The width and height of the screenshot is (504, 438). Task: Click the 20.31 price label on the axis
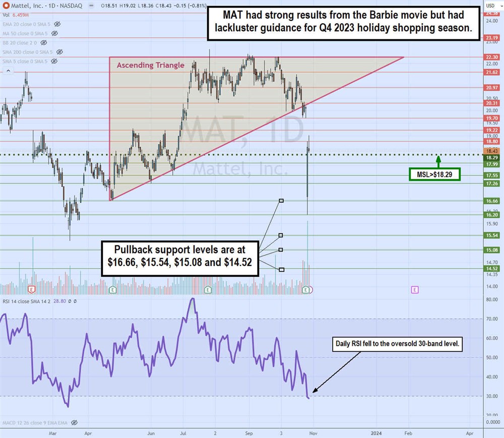click(492, 103)
